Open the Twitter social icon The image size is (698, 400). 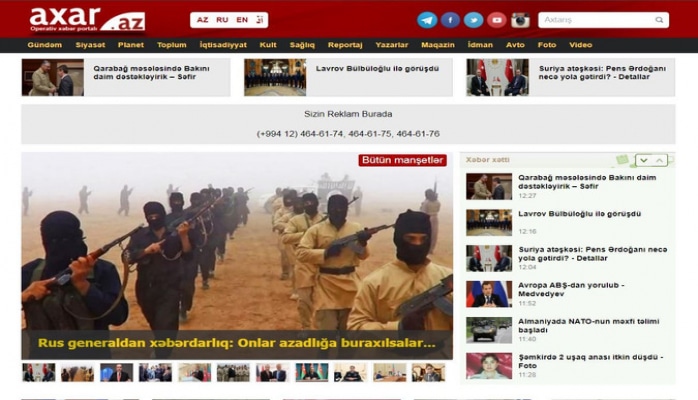point(473,20)
